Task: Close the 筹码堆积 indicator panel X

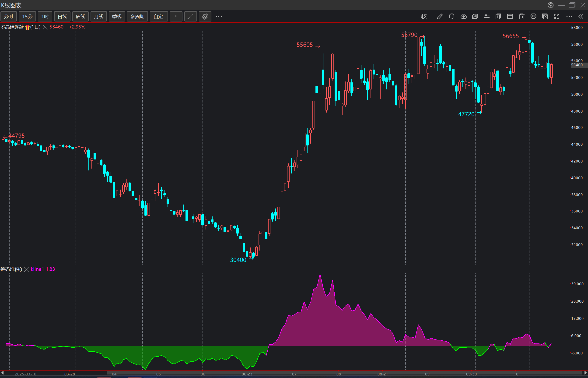Action: coord(27,269)
